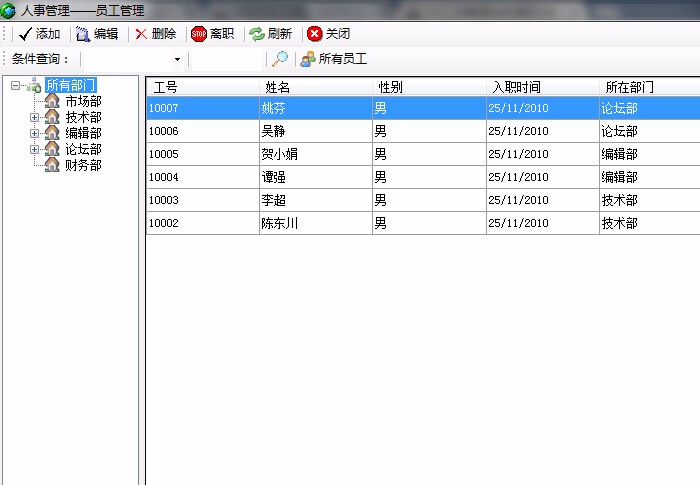Click the network icon beside 所有部门
Screen dimensions: 700x485
click(x=34, y=85)
